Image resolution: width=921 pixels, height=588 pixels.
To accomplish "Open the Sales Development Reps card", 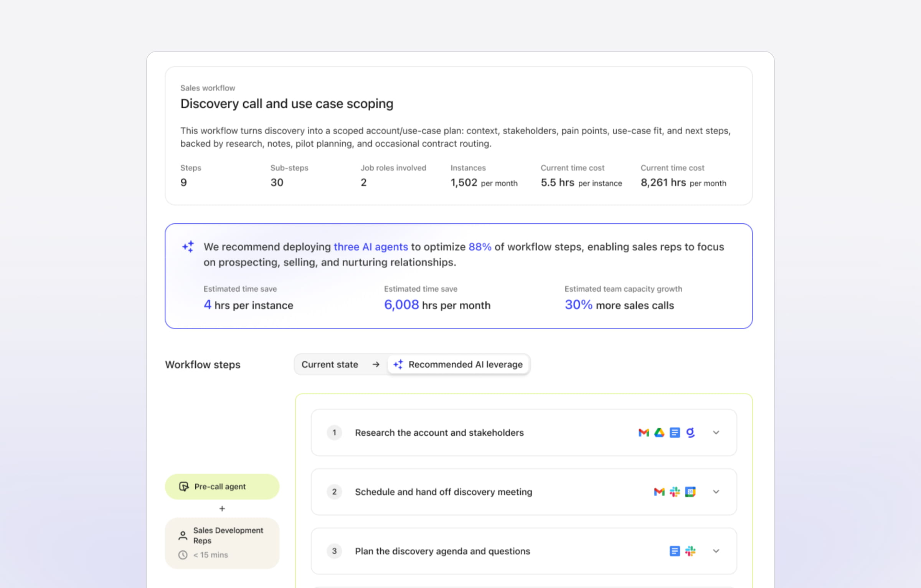I will point(222,543).
